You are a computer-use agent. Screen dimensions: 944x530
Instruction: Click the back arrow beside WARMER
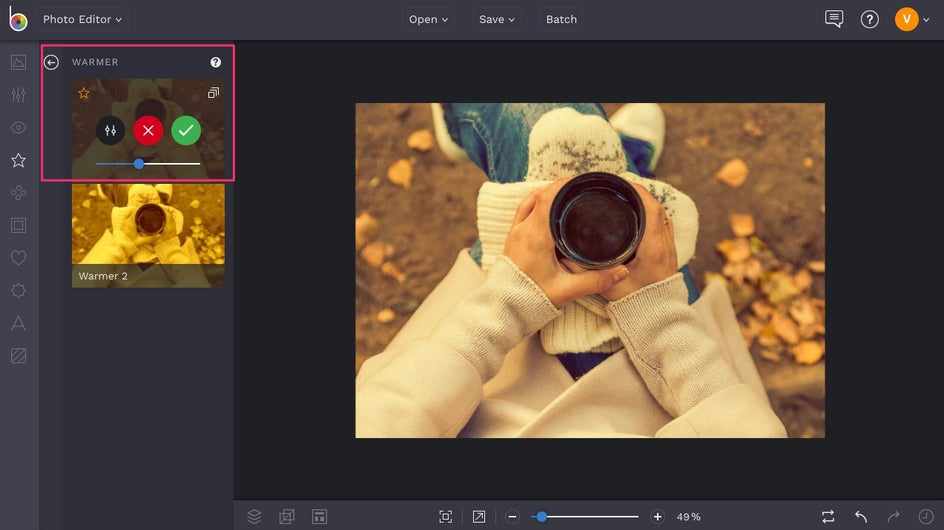click(x=51, y=62)
